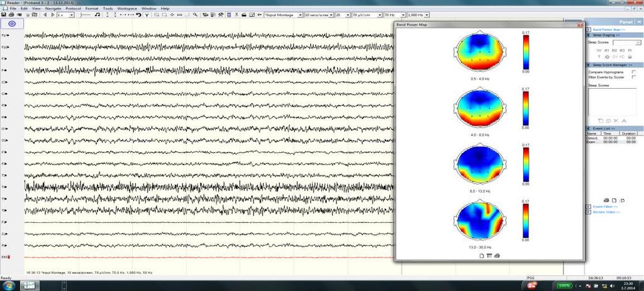
Task: Click the Duration column header in Event List
Action: tap(628, 134)
